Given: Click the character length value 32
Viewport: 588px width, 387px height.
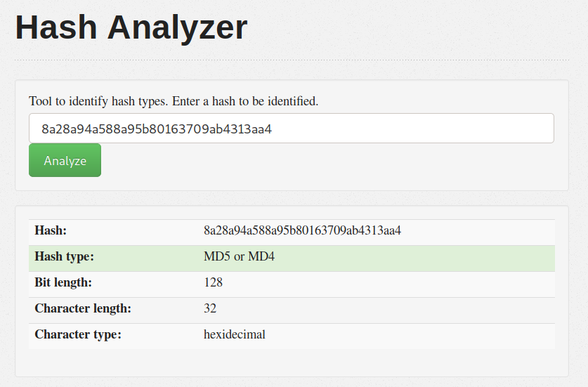Looking at the screenshot, I should tap(210, 308).
